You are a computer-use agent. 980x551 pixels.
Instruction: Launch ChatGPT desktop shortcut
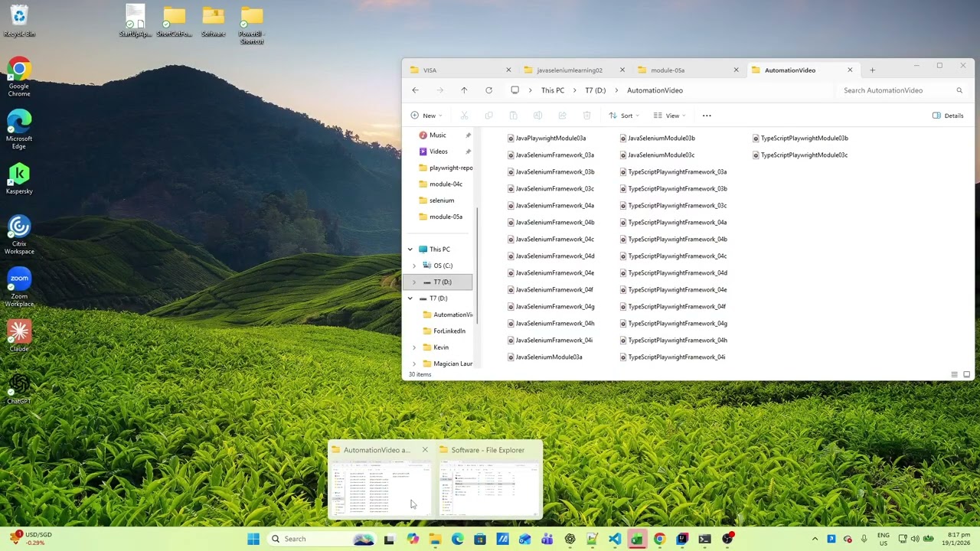pos(19,388)
